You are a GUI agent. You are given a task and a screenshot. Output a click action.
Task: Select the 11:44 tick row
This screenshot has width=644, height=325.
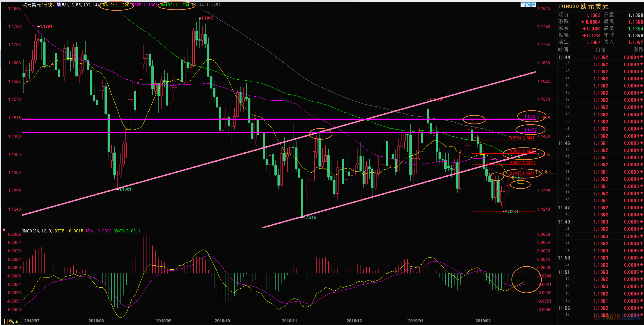coord(601,57)
